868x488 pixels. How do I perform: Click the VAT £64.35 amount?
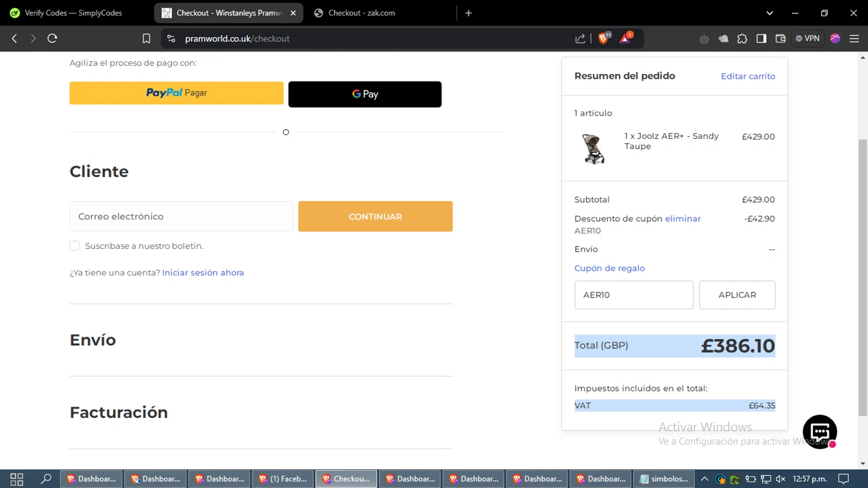tap(762, 406)
